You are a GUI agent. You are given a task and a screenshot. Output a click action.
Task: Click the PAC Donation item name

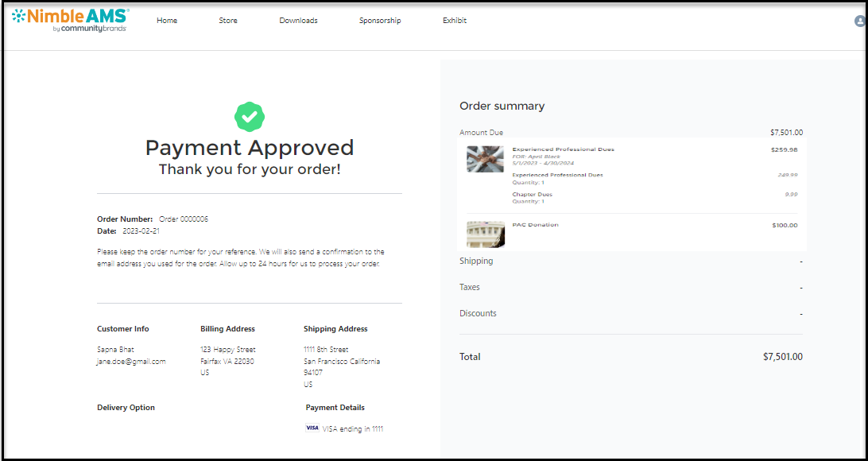click(535, 225)
